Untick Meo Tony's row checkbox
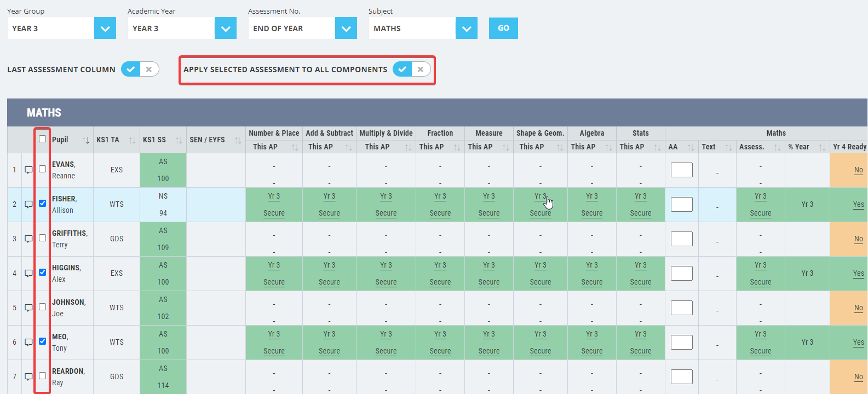868x394 pixels. coord(42,341)
